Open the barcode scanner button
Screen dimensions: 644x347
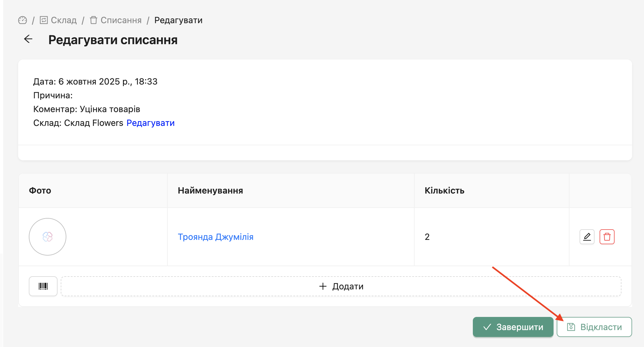pyautogui.click(x=43, y=286)
